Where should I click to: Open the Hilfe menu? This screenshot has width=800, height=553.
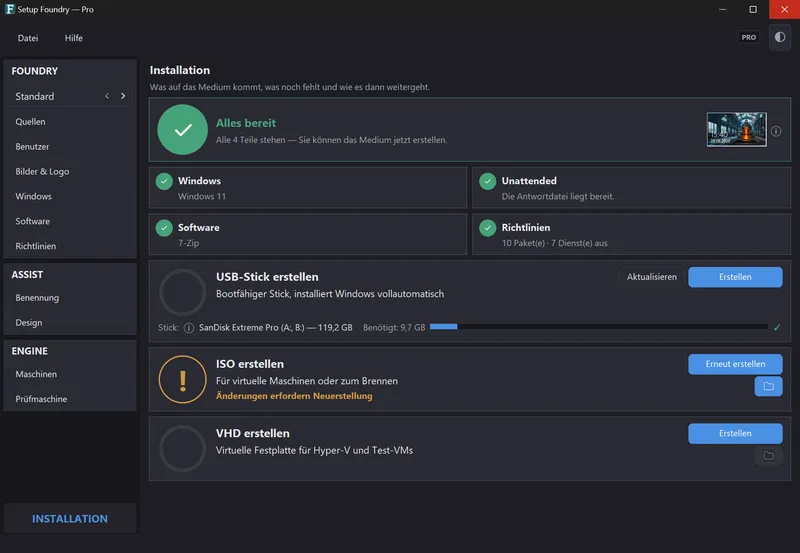click(73, 38)
